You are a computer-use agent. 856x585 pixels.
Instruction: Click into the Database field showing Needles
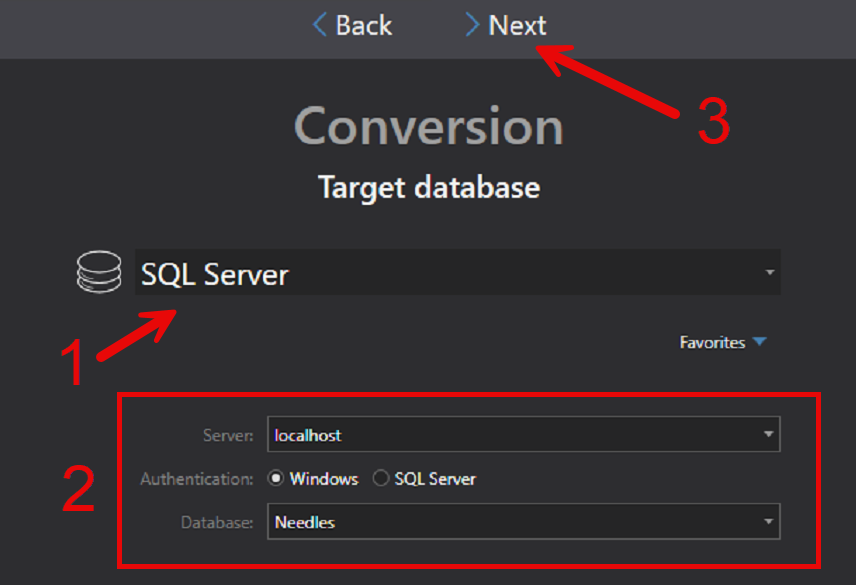[524, 522]
